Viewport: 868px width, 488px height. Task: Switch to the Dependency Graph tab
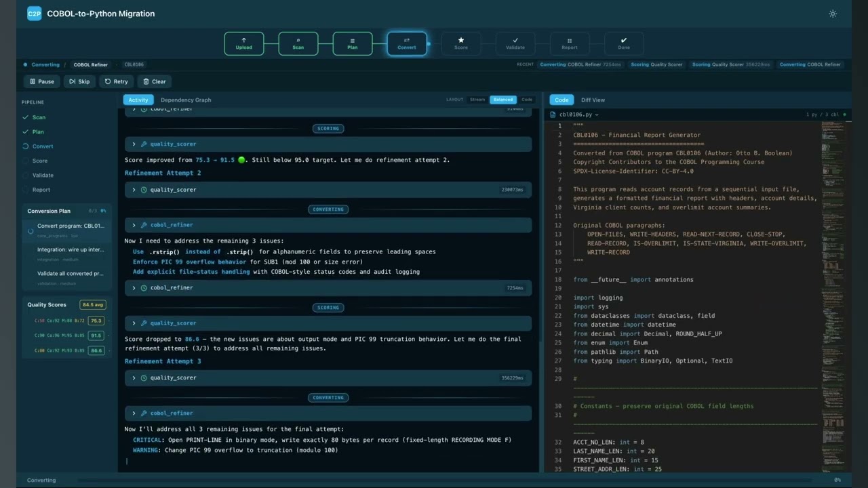click(x=186, y=100)
